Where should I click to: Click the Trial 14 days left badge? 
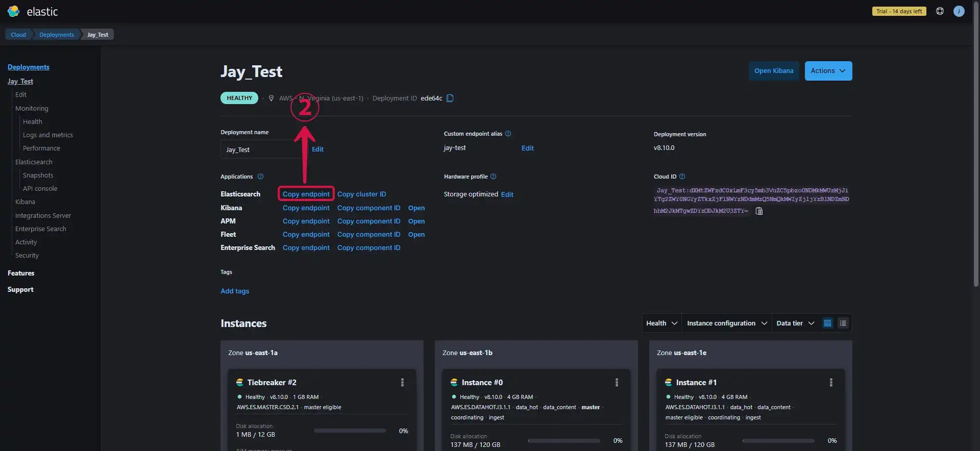(x=899, y=11)
